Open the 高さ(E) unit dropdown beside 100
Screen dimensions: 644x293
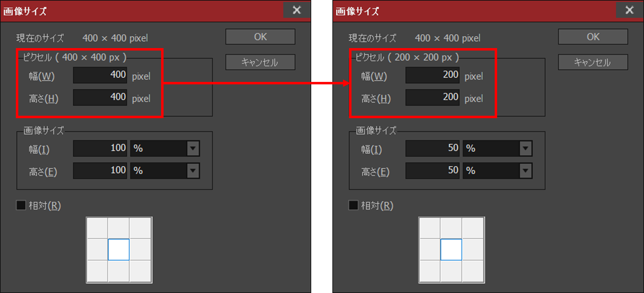click(193, 171)
